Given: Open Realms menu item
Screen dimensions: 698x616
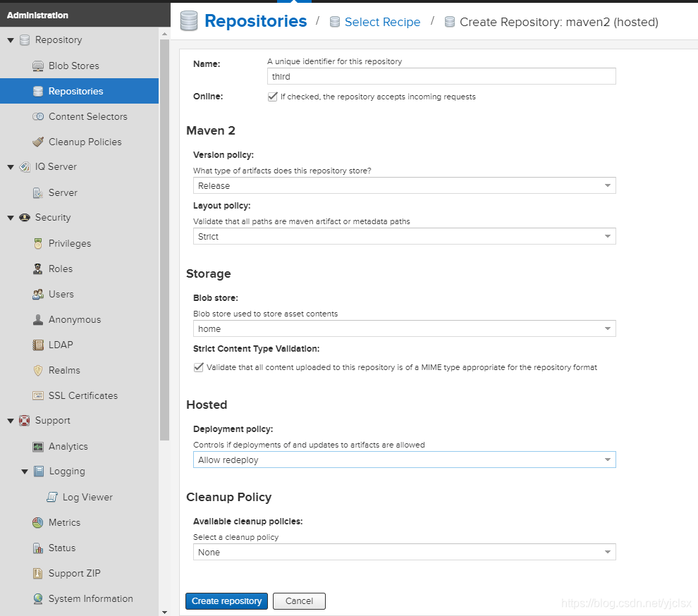Looking at the screenshot, I should (79, 370).
